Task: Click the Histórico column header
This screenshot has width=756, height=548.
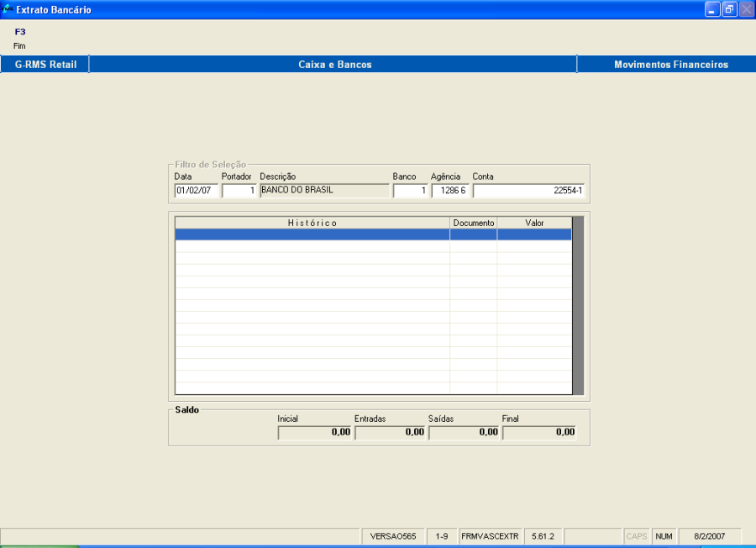Action: (312, 223)
